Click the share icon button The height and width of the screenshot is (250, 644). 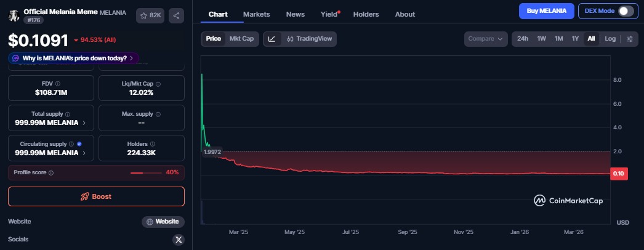(176, 15)
